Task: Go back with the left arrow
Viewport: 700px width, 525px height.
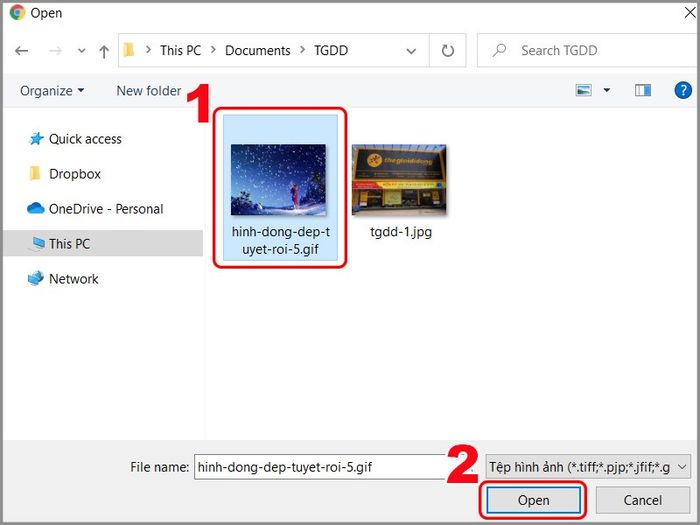Action: 21,51
